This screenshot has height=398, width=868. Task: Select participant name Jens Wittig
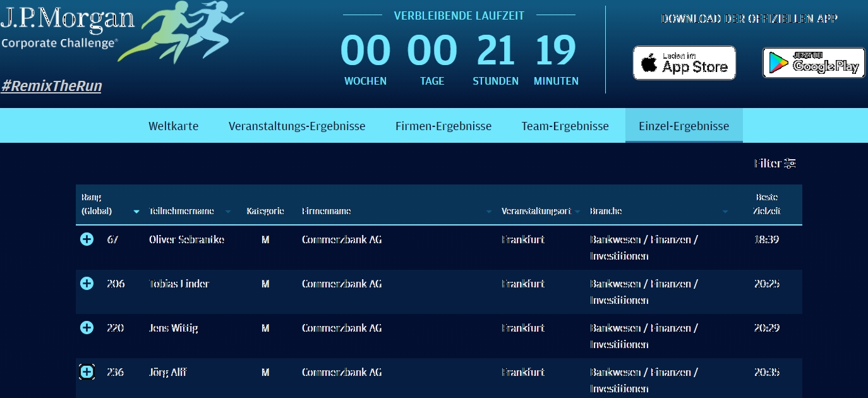[x=173, y=328]
